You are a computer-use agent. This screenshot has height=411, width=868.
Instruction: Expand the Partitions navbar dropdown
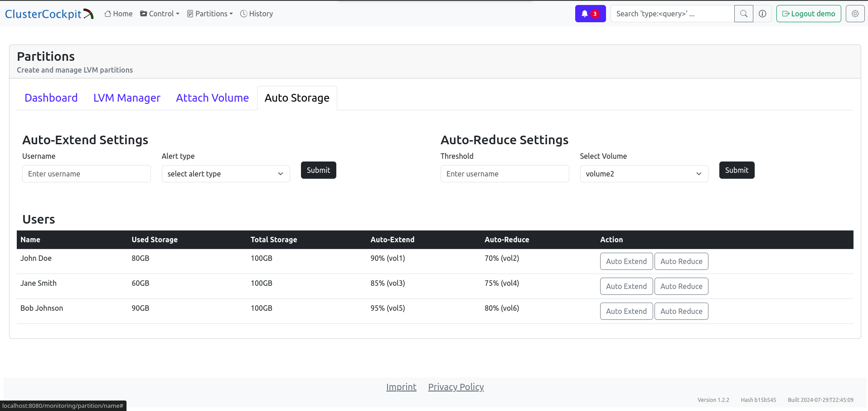click(x=210, y=14)
